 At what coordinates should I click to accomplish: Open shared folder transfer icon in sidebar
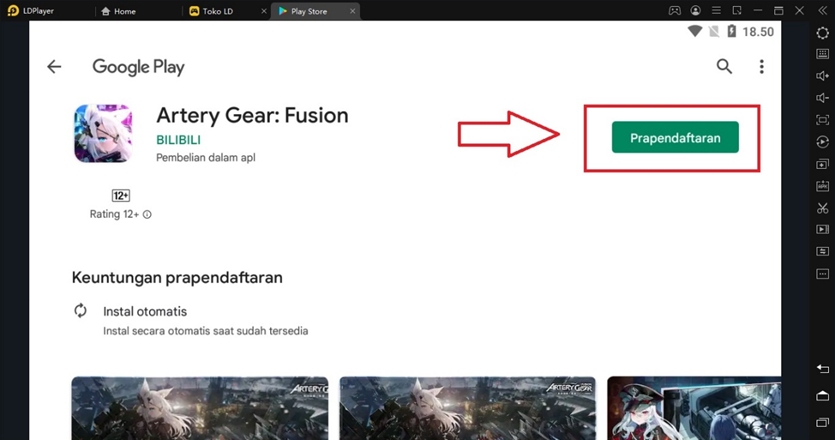[822, 251]
